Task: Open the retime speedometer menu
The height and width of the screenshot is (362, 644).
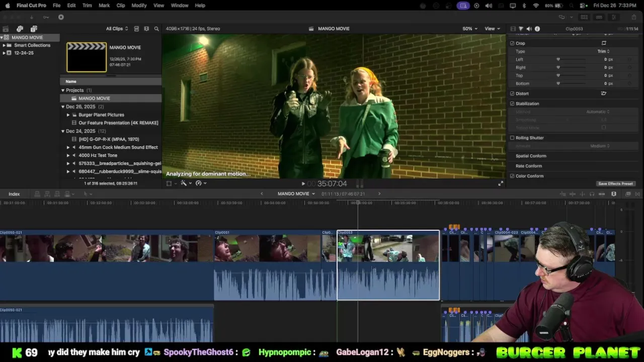Action: click(200, 184)
